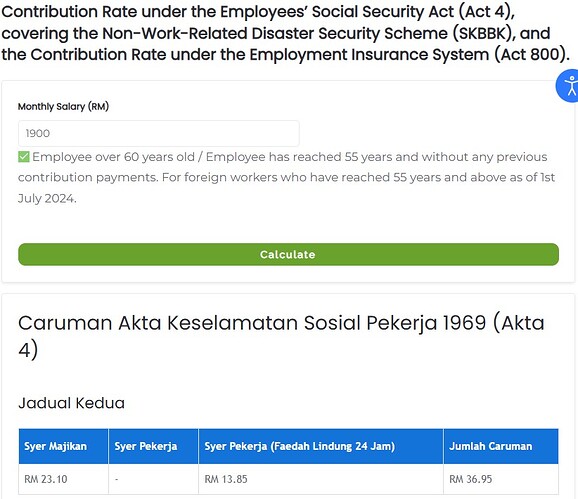
Task: Select the Syer Majikan column header
Action: (x=63, y=446)
